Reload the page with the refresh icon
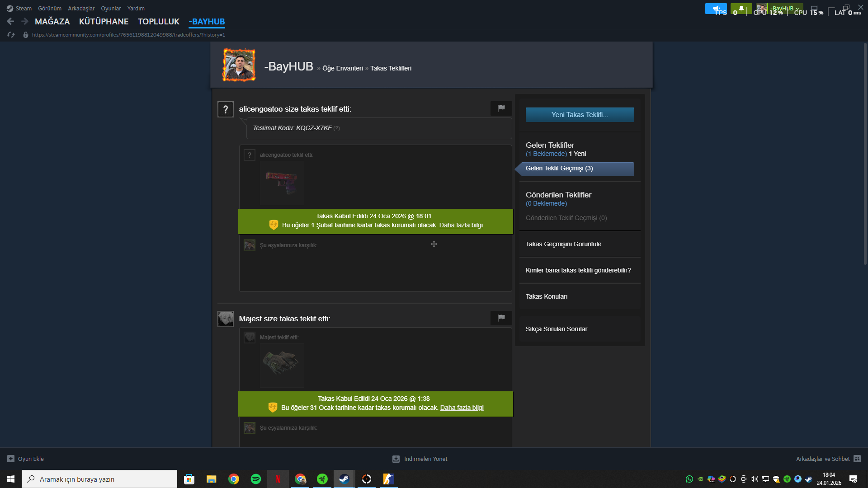868x488 pixels. click(11, 35)
